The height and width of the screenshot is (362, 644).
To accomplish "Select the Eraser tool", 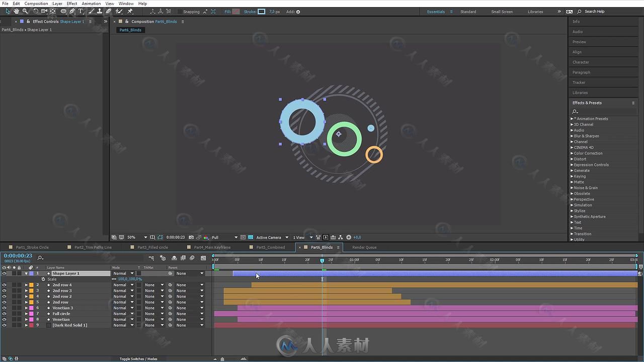I will [109, 11].
